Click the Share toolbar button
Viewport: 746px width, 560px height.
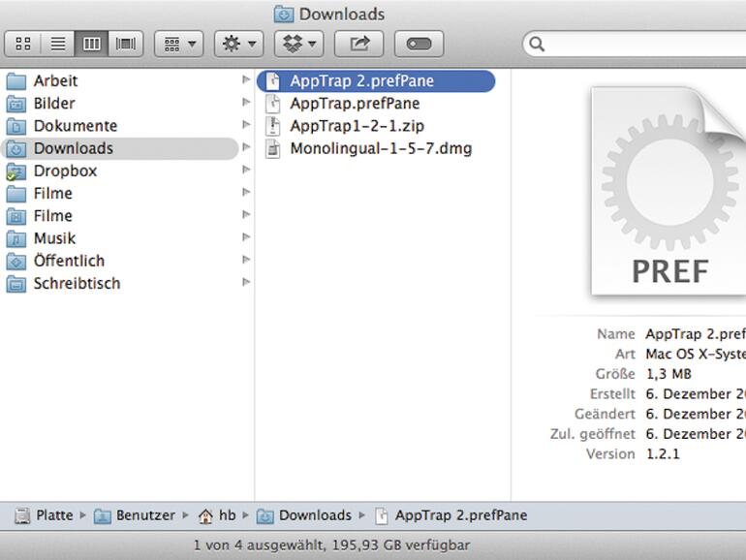(x=358, y=44)
